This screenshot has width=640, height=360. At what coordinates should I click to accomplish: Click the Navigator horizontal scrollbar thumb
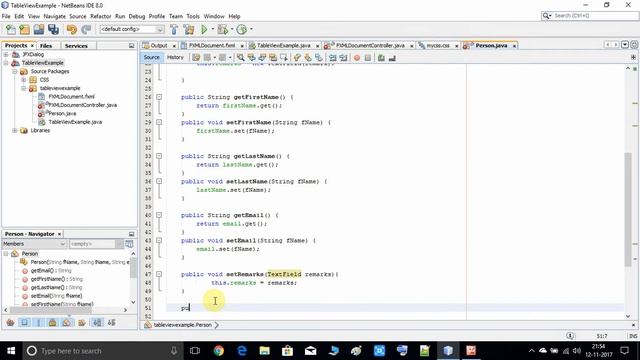click(x=51, y=310)
